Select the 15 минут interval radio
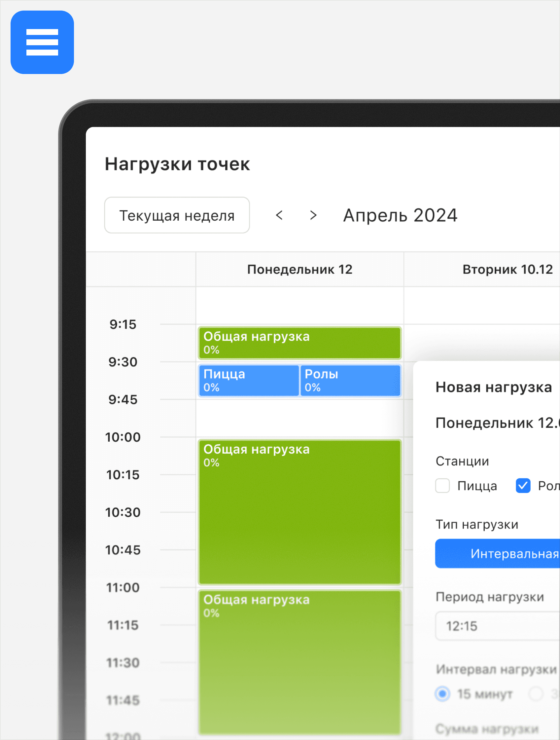 coord(442,694)
